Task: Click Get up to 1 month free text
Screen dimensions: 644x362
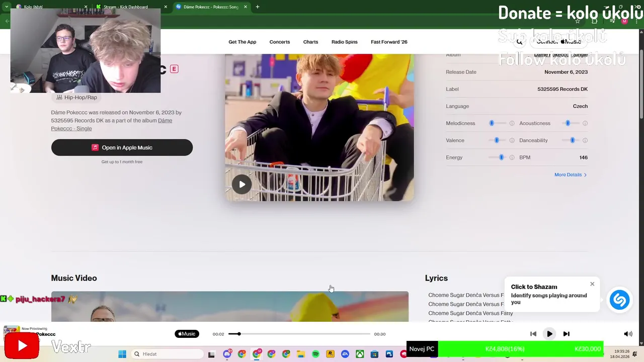Action: 122,162
